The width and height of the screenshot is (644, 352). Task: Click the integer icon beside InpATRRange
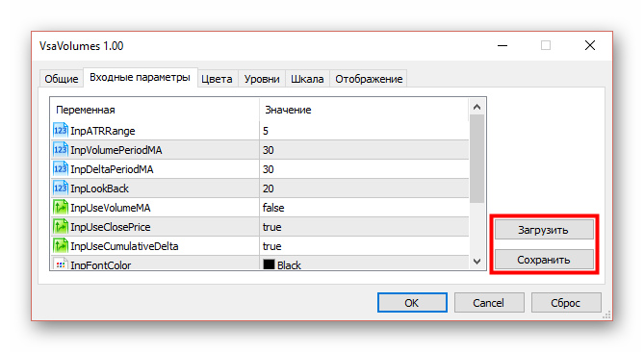[x=61, y=130]
